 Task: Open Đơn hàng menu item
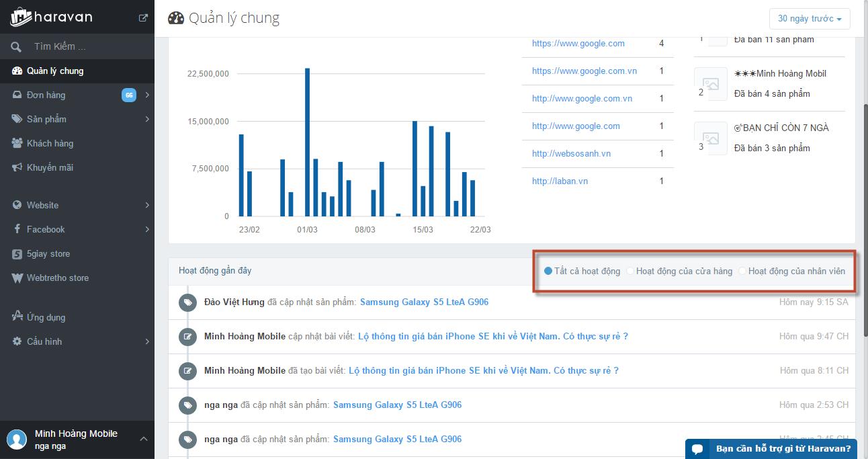pos(77,95)
